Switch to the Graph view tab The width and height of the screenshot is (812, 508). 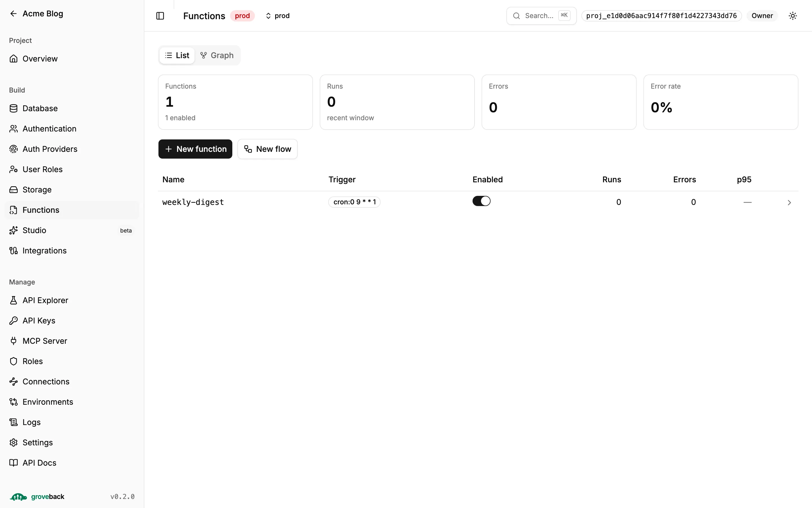pos(217,55)
